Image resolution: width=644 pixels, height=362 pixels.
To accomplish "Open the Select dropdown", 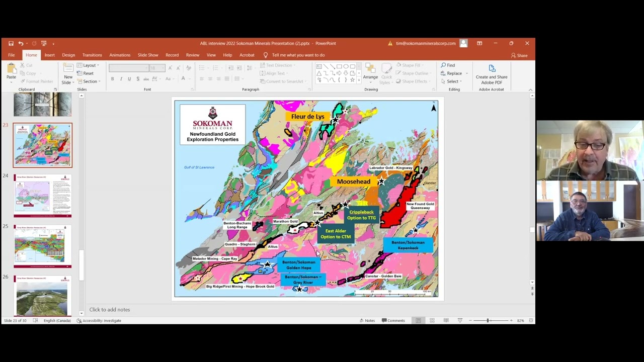I will [x=451, y=81].
